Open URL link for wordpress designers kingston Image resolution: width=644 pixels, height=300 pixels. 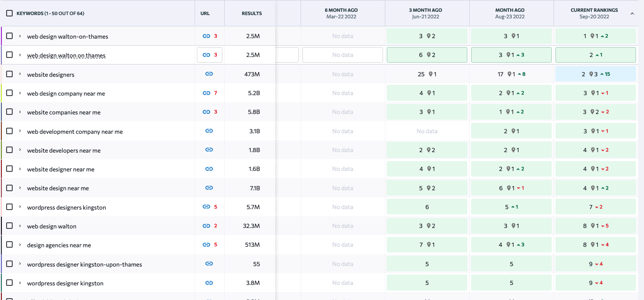[206, 207]
